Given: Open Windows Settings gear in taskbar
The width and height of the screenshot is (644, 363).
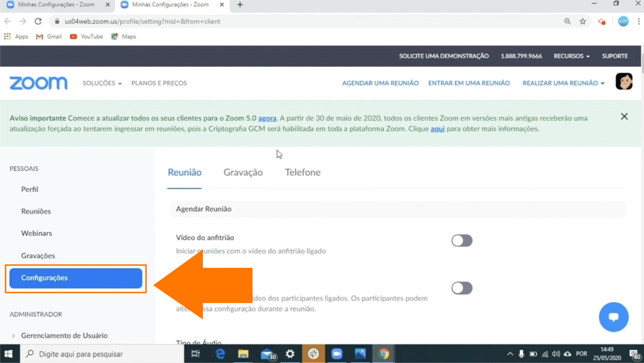Looking at the screenshot, I should [290, 354].
